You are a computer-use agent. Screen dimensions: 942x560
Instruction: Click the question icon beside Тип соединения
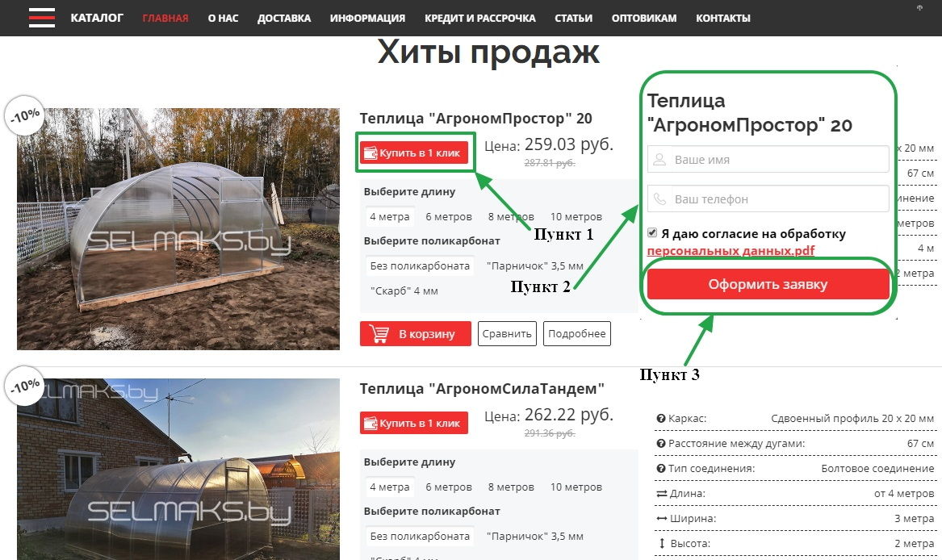coord(661,469)
